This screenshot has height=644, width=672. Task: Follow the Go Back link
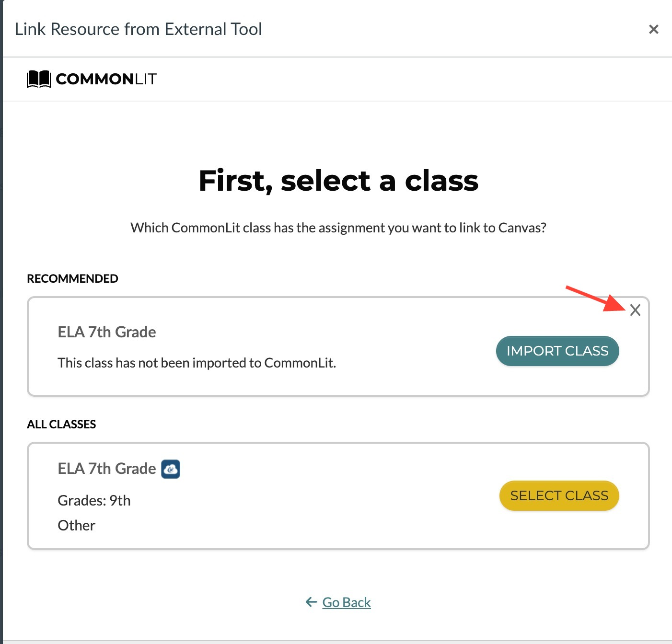click(346, 602)
